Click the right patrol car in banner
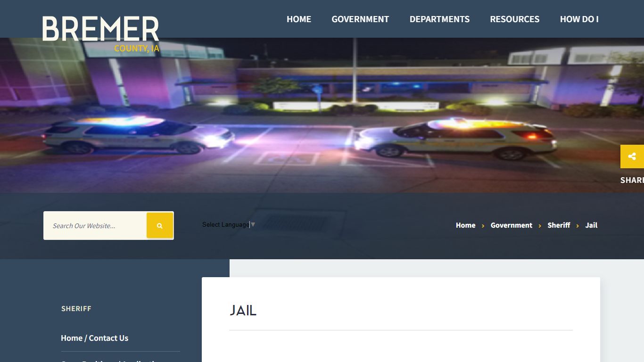 [456, 138]
